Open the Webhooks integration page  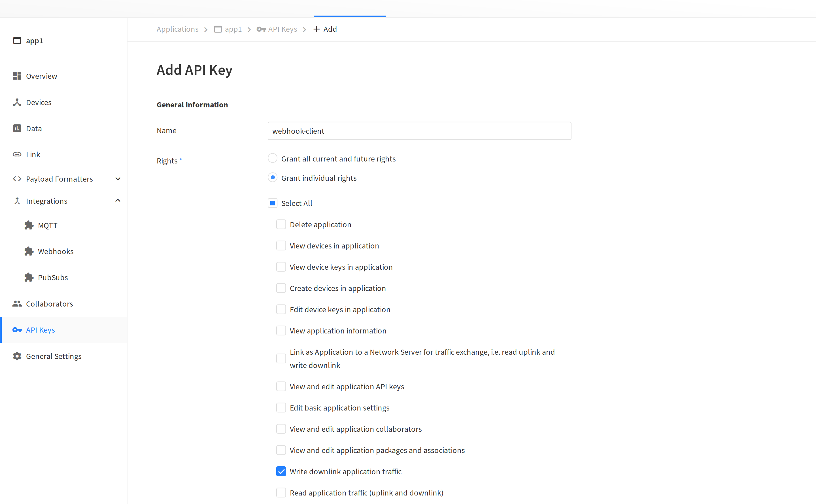[x=56, y=251]
